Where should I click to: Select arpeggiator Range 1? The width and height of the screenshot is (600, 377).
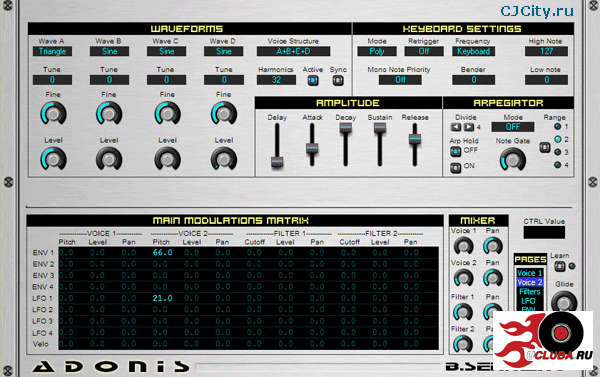[x=558, y=126]
